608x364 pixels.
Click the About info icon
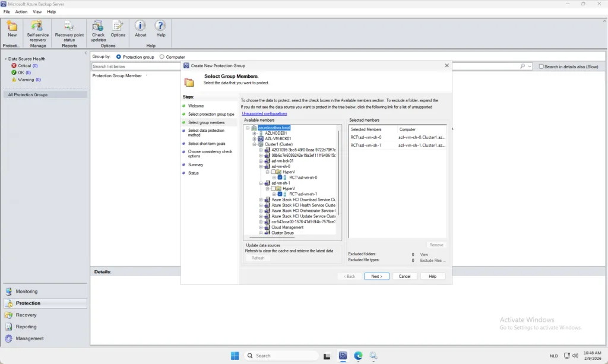point(140,26)
